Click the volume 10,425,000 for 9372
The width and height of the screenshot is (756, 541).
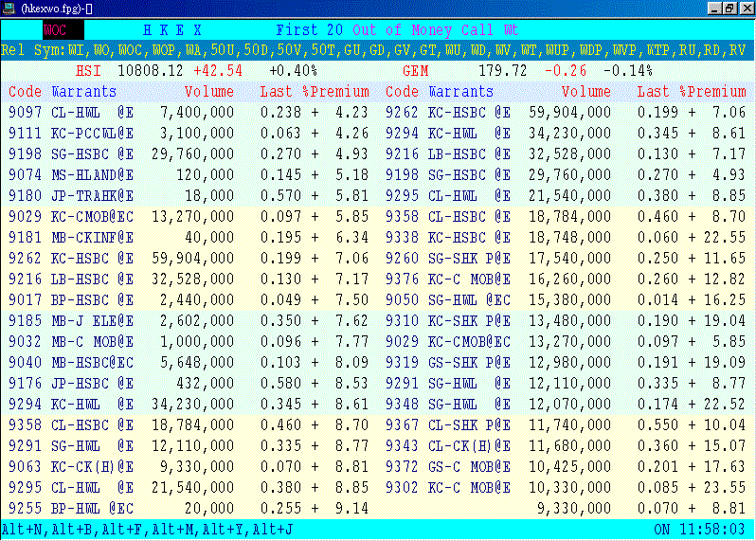570,467
